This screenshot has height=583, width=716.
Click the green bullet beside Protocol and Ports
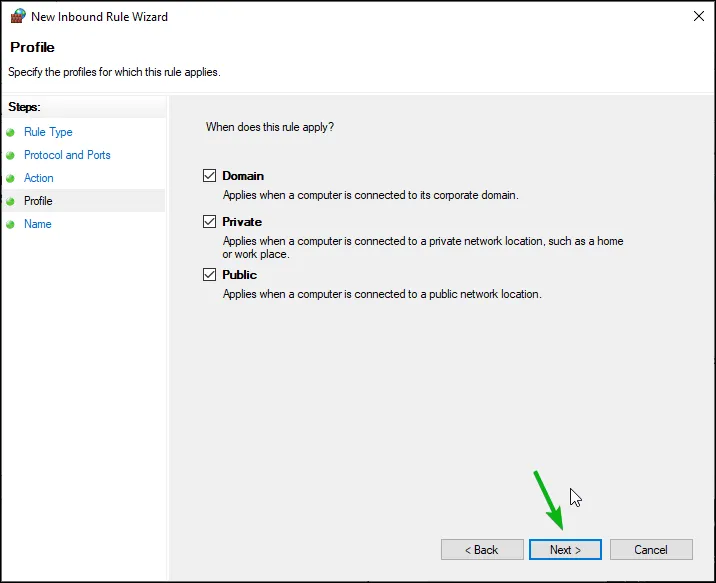pyautogui.click(x=11, y=155)
